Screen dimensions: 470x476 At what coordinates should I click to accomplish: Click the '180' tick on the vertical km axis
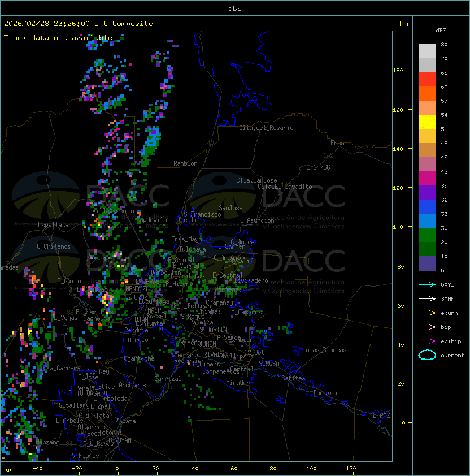(x=398, y=71)
